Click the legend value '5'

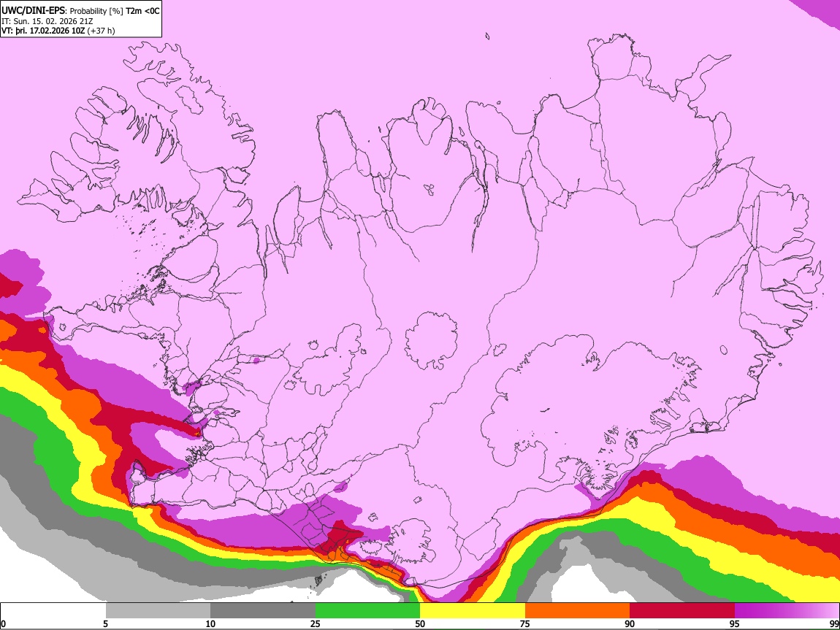coord(105,624)
